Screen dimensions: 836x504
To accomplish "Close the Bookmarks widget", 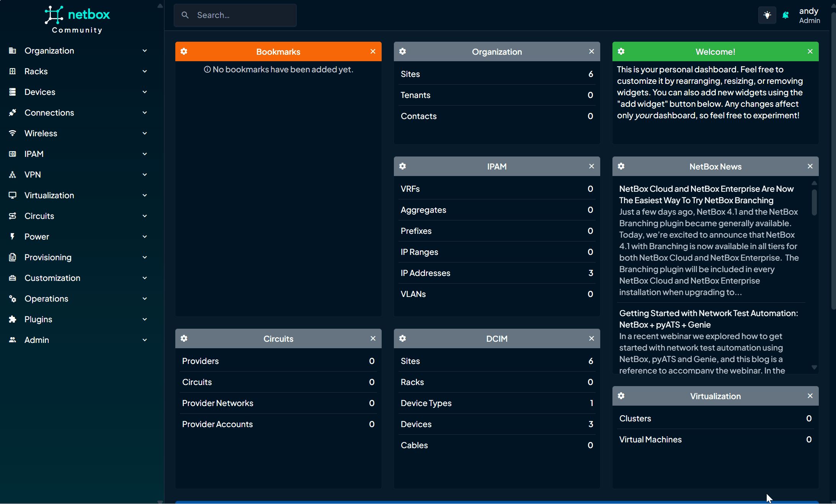I will (372, 51).
